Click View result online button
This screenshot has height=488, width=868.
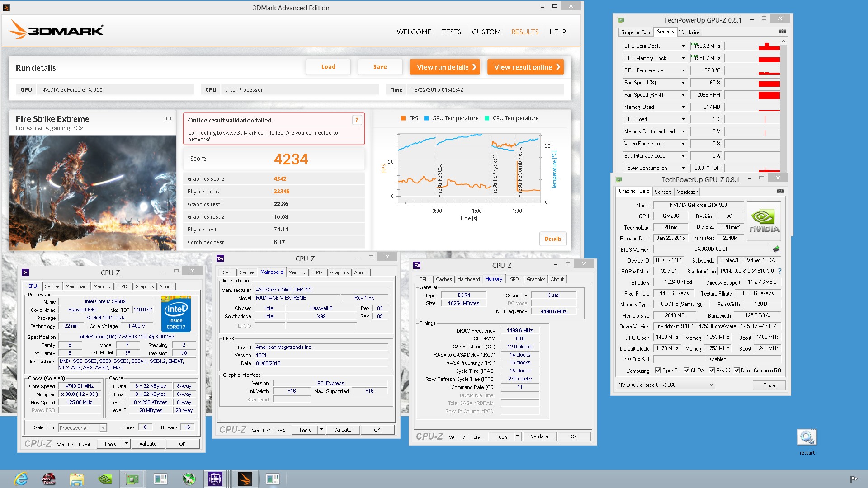[525, 67]
